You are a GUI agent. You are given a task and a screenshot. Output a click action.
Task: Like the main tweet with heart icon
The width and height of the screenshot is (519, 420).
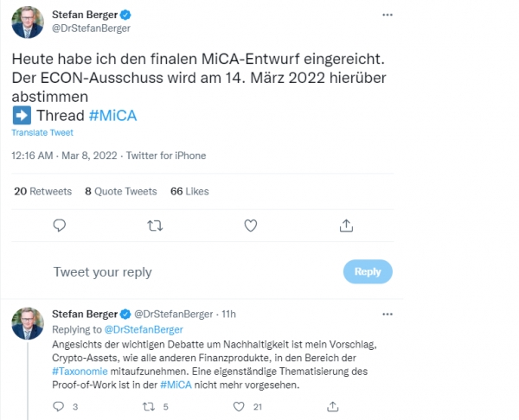[251, 226]
